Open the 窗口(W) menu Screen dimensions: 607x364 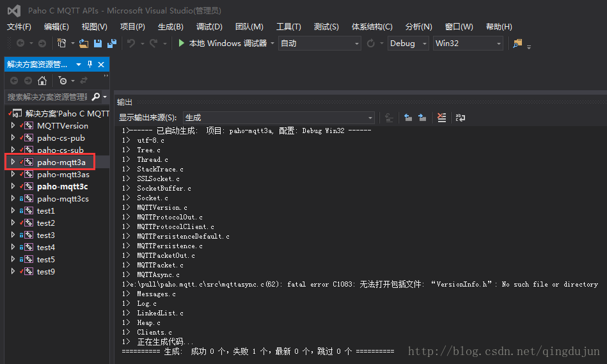coord(459,27)
